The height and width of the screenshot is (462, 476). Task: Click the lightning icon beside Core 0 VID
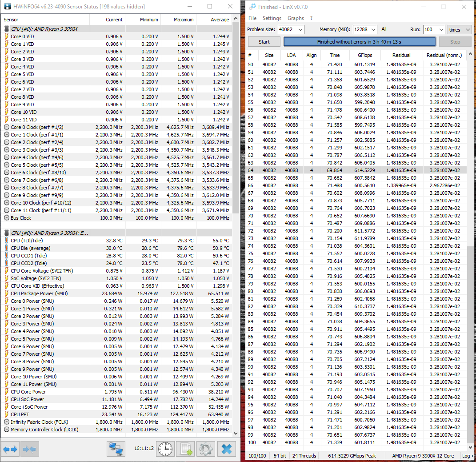[6, 36]
